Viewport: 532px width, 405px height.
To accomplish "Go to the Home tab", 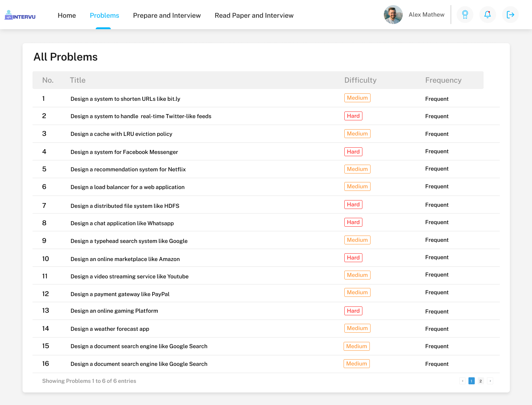I will pyautogui.click(x=67, y=16).
